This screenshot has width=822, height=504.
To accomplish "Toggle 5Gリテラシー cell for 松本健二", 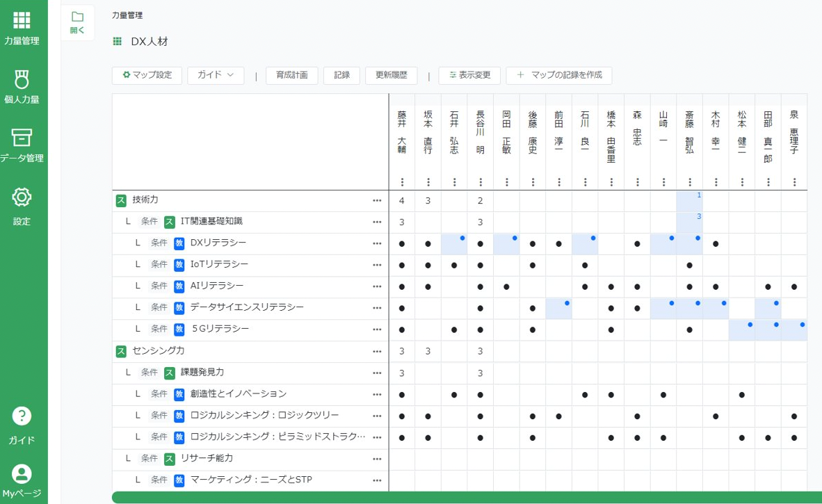I will coord(742,330).
